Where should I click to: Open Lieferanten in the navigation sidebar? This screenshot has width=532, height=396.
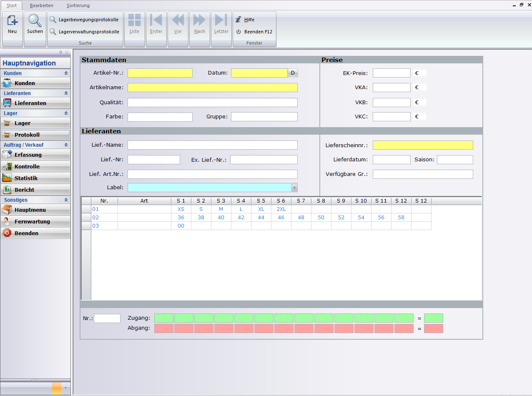coord(35,103)
